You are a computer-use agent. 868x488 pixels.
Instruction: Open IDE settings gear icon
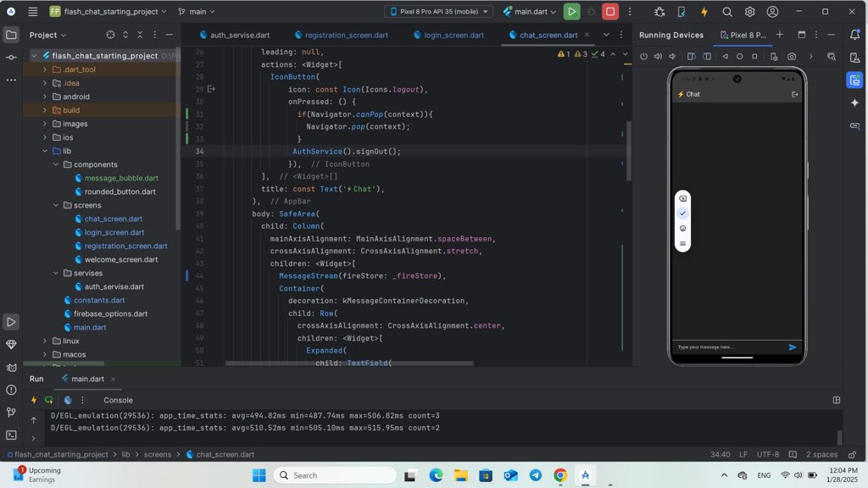click(x=749, y=12)
